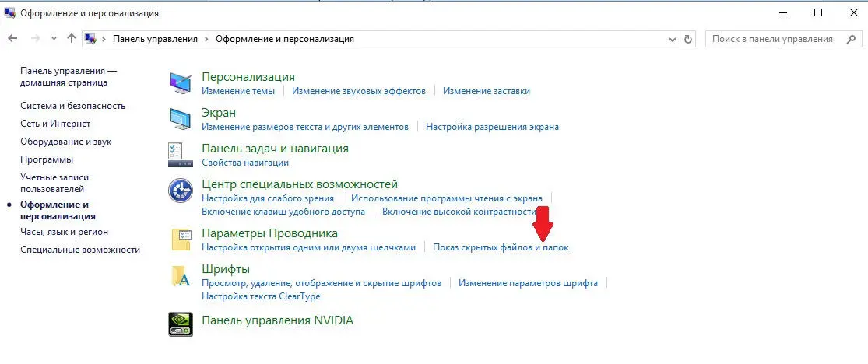Click the Центр специальных возможностей icon
This screenshot has width=868, height=364.
(x=181, y=191)
